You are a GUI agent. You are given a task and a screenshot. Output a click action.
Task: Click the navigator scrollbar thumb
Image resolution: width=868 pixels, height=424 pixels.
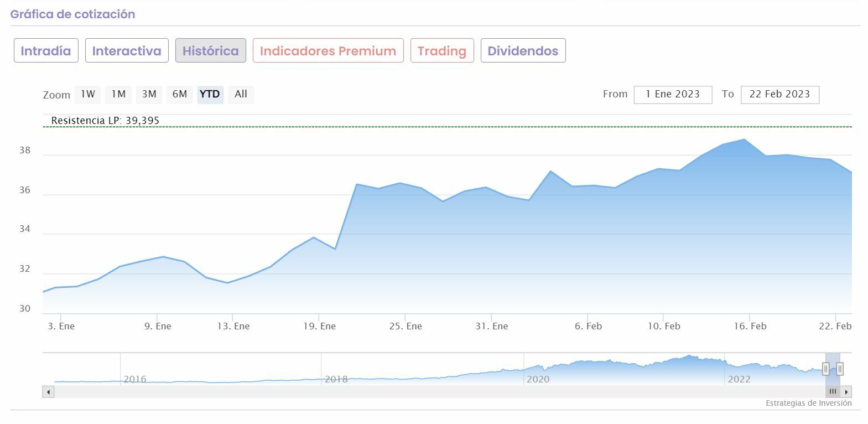pos(833,392)
